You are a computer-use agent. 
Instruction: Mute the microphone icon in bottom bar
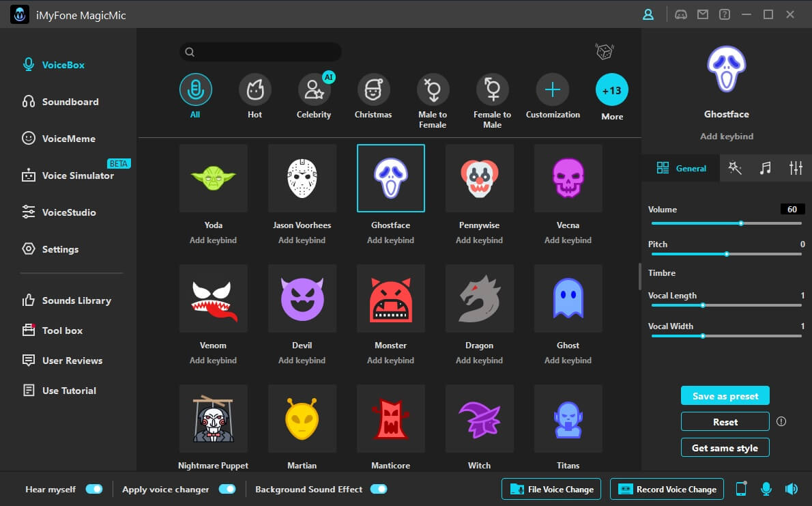pyautogui.click(x=766, y=489)
